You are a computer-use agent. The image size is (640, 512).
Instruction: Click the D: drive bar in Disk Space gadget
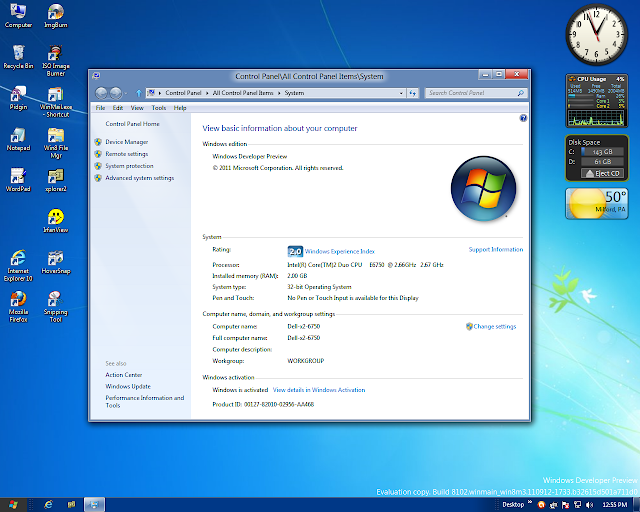pyautogui.click(x=602, y=162)
